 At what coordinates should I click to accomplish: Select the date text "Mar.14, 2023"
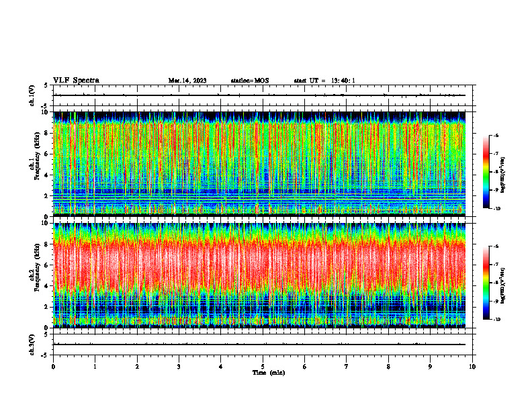(x=187, y=81)
